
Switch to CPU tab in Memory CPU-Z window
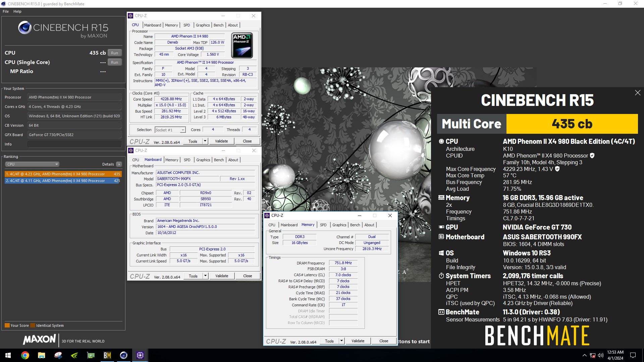click(272, 225)
